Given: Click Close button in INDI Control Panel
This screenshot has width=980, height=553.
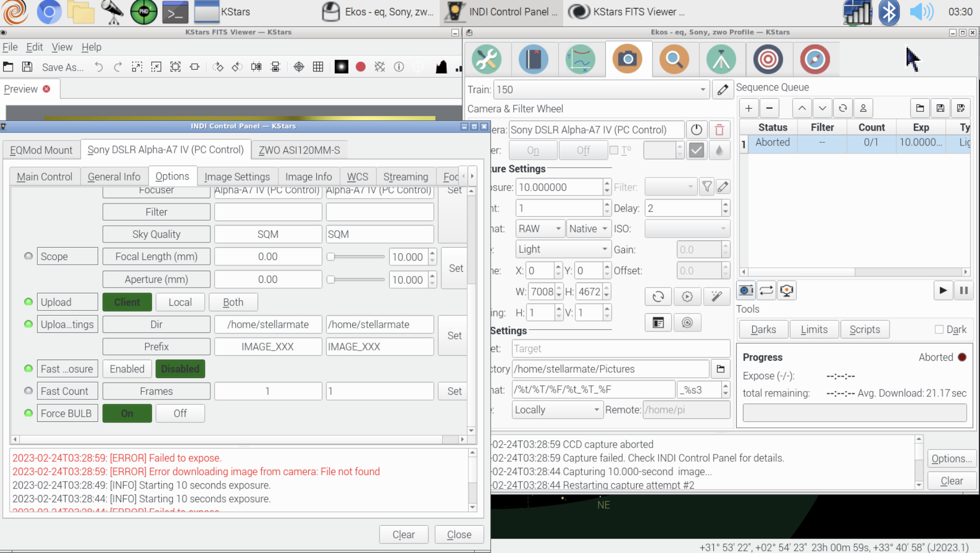Looking at the screenshot, I should tap(459, 534).
